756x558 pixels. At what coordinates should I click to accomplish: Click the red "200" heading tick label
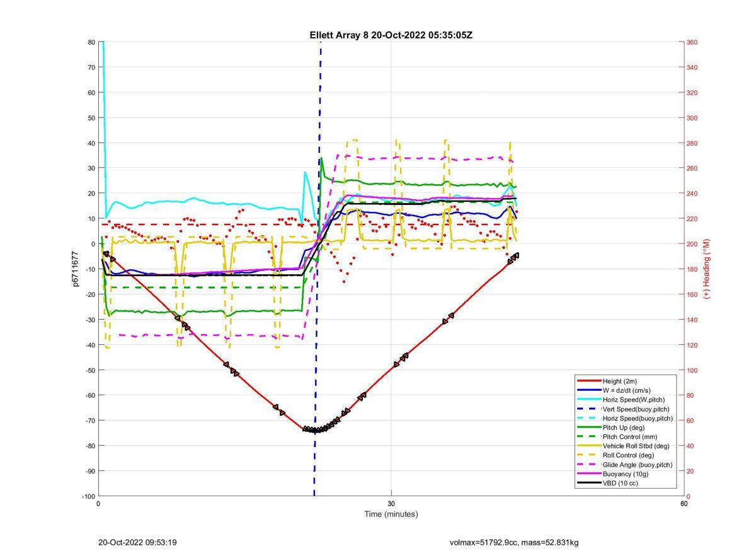point(692,244)
